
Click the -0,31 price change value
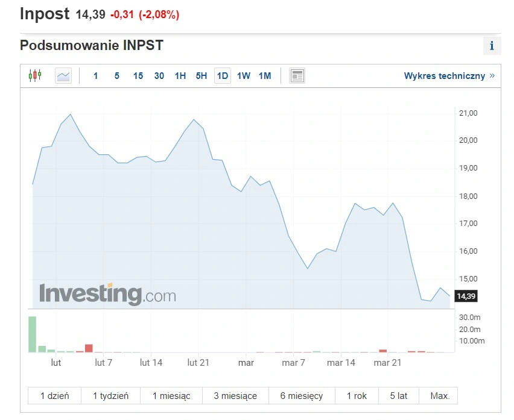122,14
